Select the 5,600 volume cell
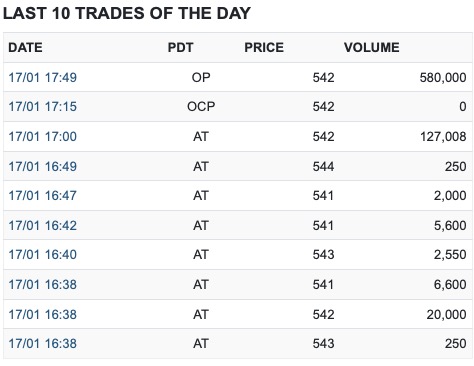 pyautogui.click(x=450, y=226)
